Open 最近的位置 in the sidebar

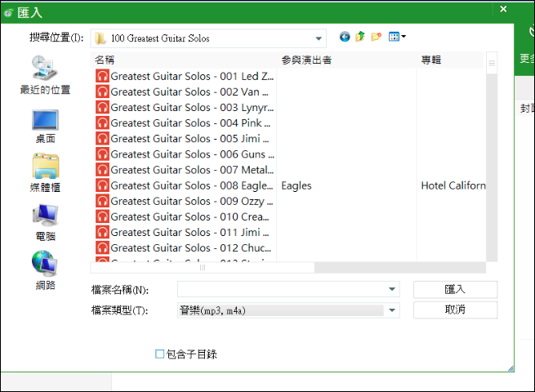45,75
